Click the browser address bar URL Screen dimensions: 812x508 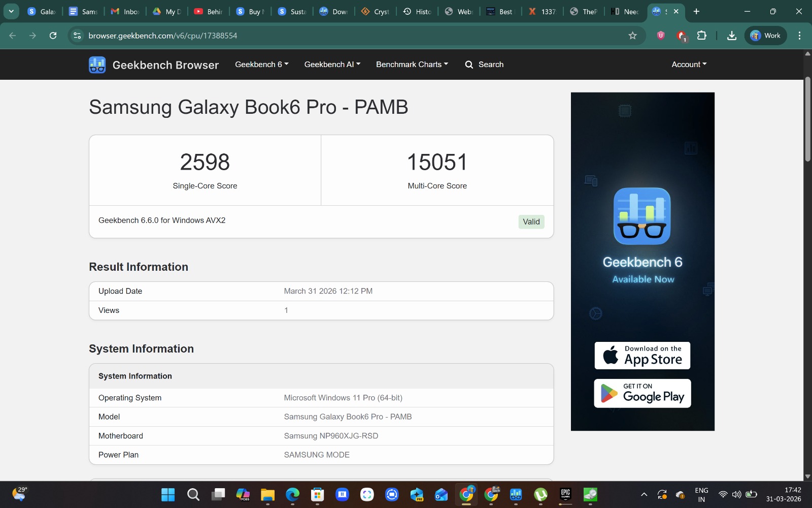(162, 36)
